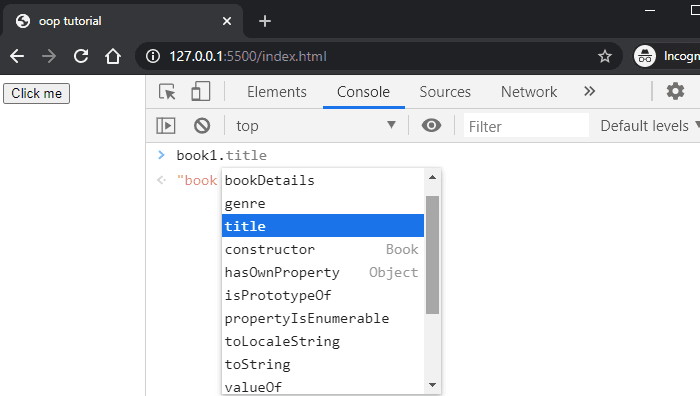Choose bookDetails from autocomplete list
700x396 pixels.
click(323, 180)
